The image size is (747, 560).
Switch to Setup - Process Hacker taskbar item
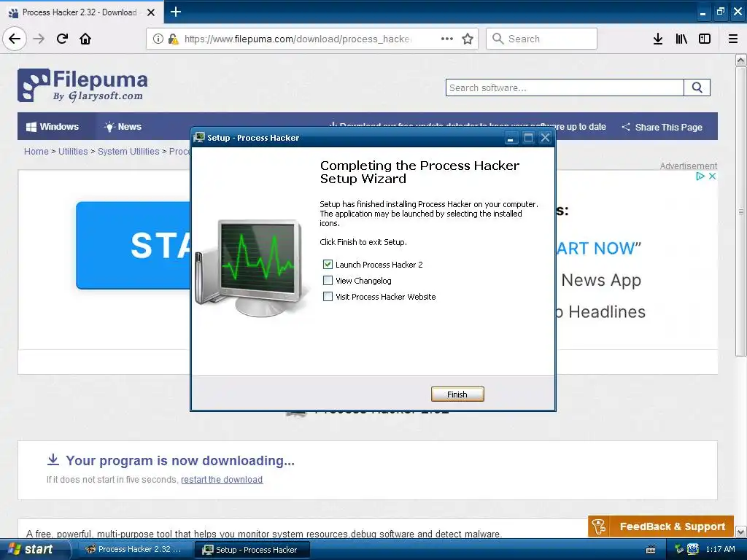click(251, 550)
